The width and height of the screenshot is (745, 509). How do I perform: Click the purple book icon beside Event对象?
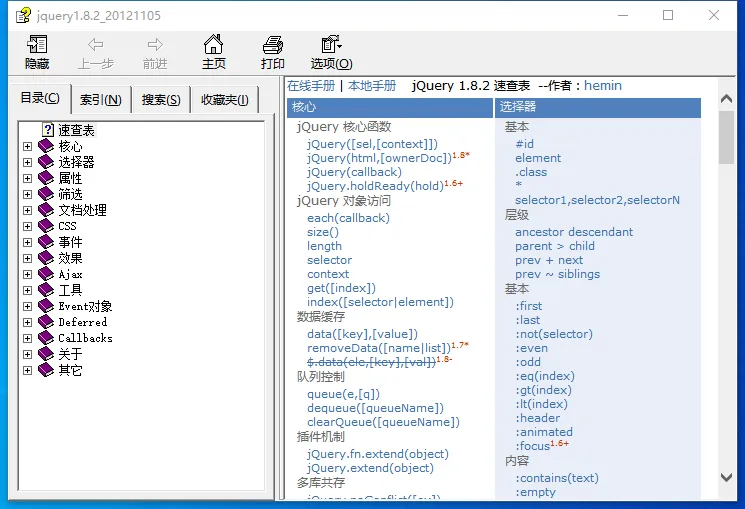click(46, 306)
